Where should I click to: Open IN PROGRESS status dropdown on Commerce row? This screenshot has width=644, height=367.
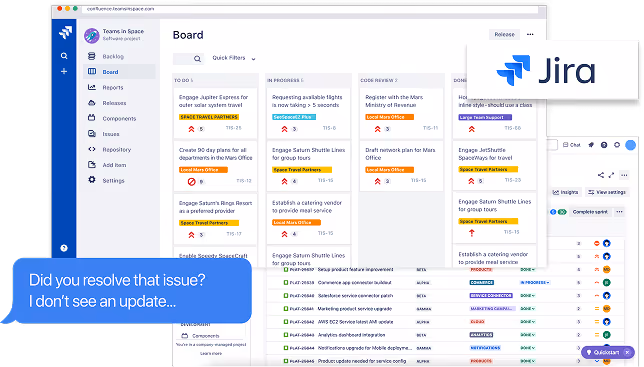(x=535, y=283)
